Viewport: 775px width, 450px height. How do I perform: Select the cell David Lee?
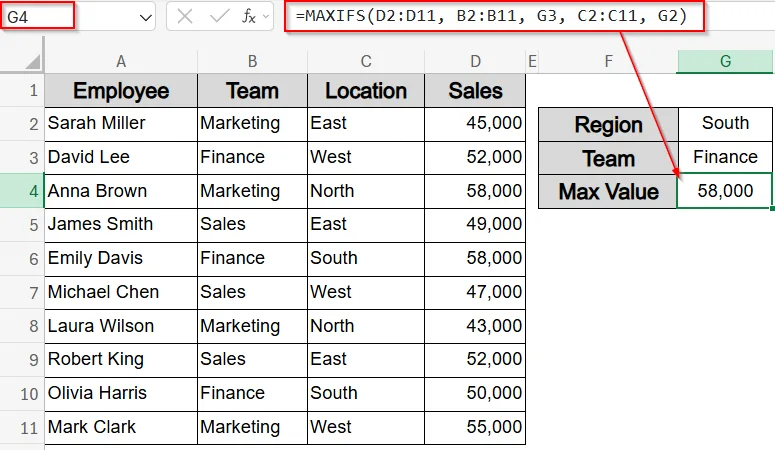point(121,157)
